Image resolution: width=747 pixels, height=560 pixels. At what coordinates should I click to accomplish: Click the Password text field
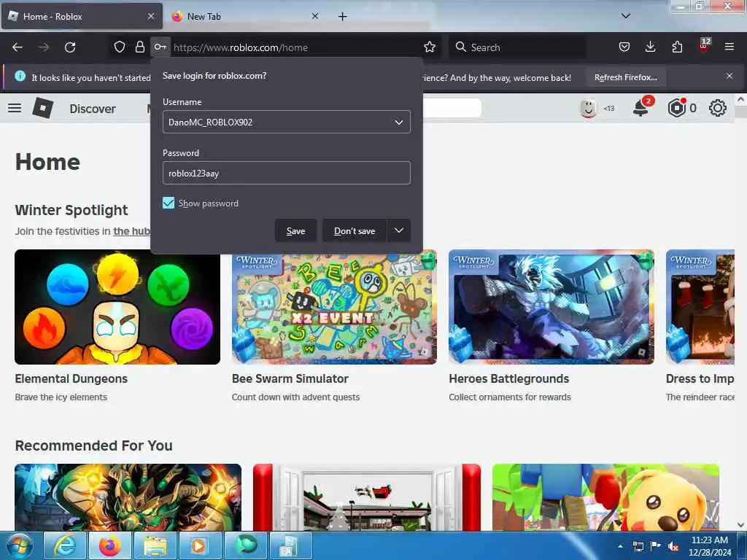click(286, 173)
